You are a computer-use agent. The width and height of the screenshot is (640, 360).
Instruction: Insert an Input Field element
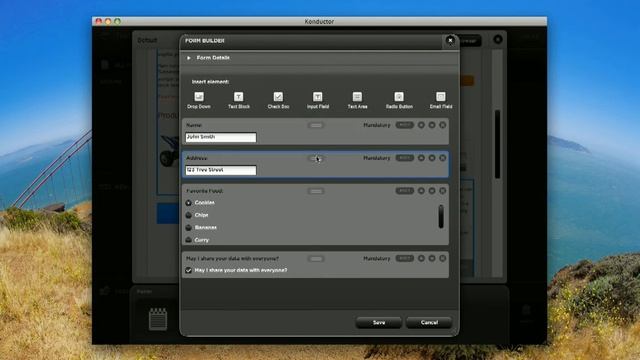click(x=318, y=100)
